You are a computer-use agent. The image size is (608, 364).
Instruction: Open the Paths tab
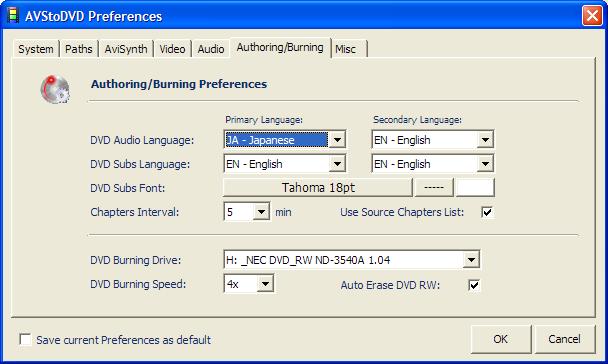[79, 49]
